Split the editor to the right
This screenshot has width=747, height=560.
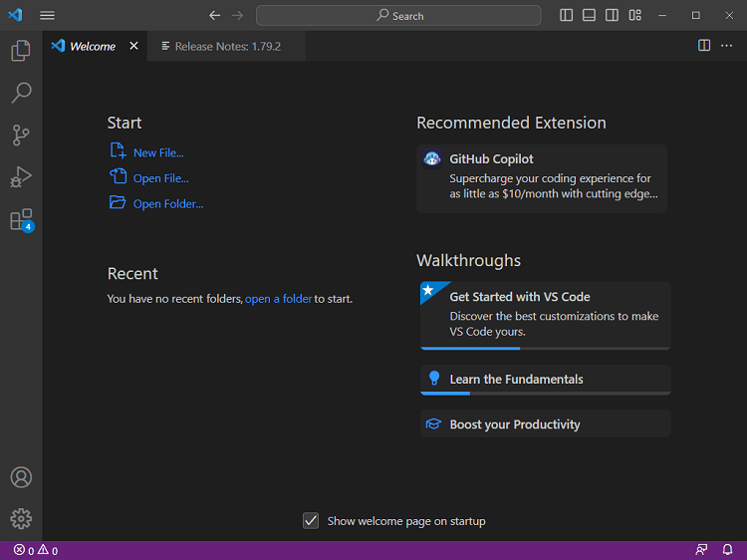704,45
